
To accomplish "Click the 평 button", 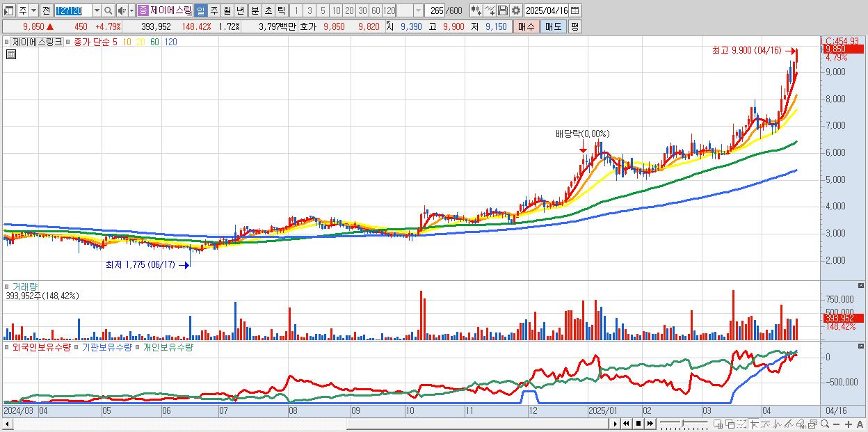I will (x=574, y=26).
